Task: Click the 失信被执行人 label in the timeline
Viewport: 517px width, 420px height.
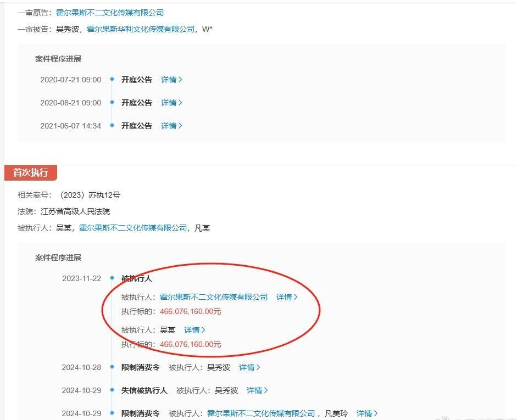Action: pos(144,390)
